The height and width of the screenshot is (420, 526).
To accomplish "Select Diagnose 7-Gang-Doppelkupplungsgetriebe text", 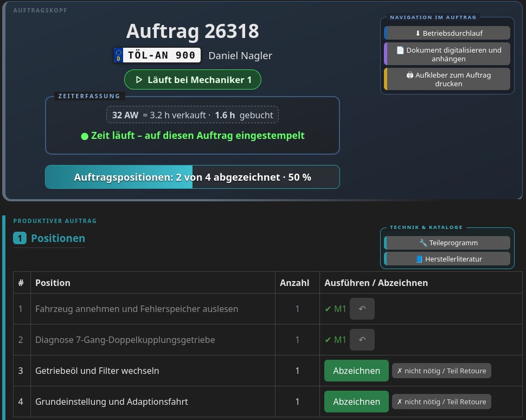I will [x=125, y=340].
